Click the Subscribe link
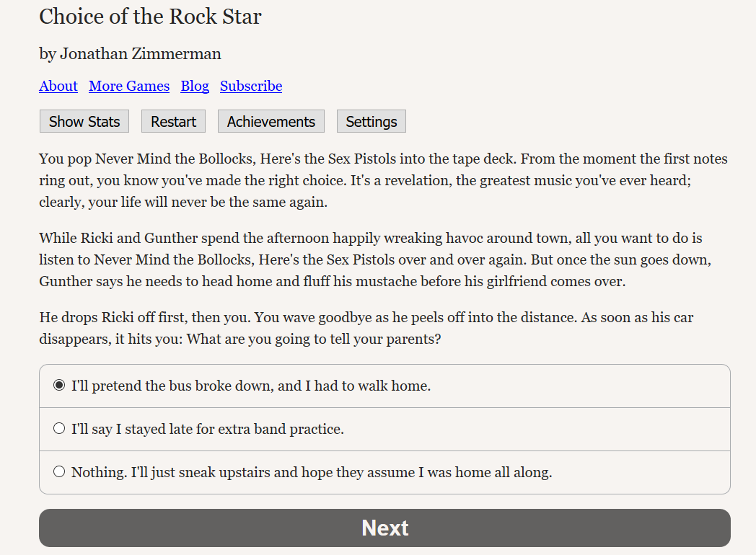The height and width of the screenshot is (555, 756). (251, 86)
